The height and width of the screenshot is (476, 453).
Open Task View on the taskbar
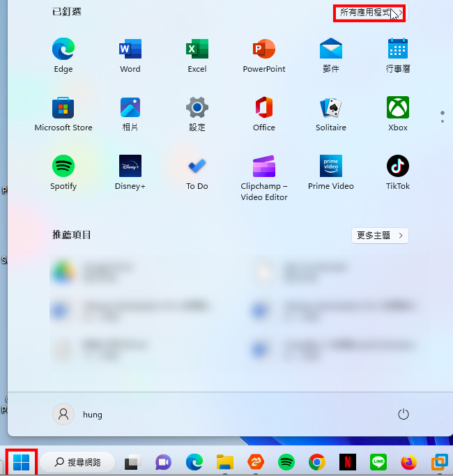132,462
